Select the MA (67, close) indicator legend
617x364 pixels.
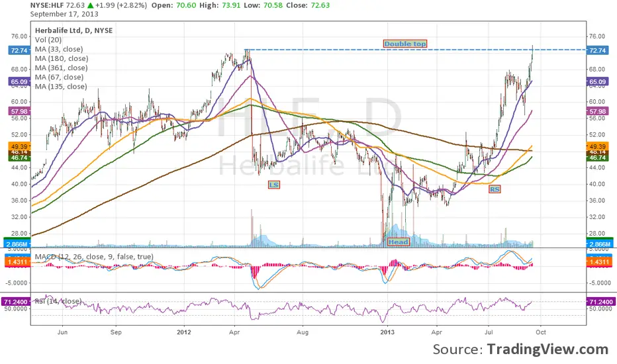pos(59,77)
